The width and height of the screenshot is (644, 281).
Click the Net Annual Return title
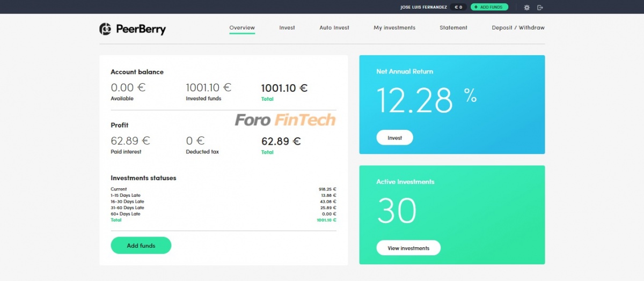tap(405, 71)
